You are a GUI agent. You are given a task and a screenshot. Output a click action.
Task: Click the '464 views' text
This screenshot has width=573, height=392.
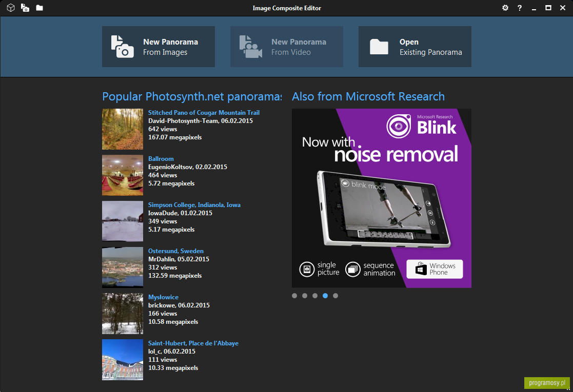(163, 175)
